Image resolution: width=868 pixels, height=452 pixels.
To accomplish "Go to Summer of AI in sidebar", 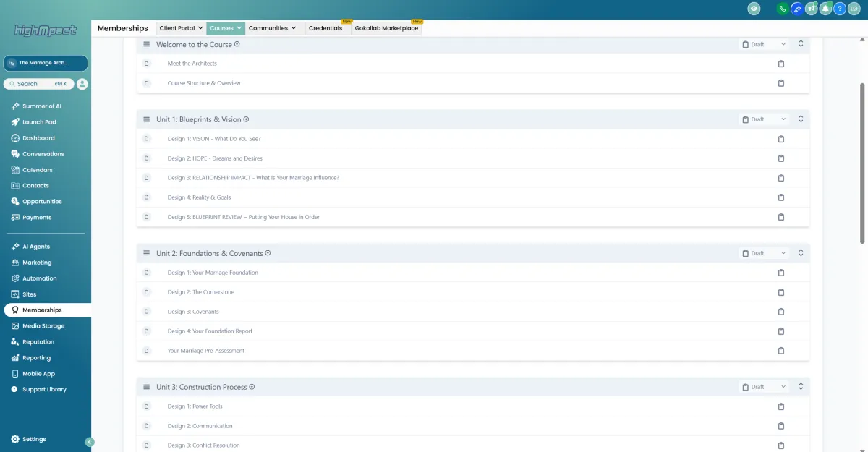I will point(42,106).
